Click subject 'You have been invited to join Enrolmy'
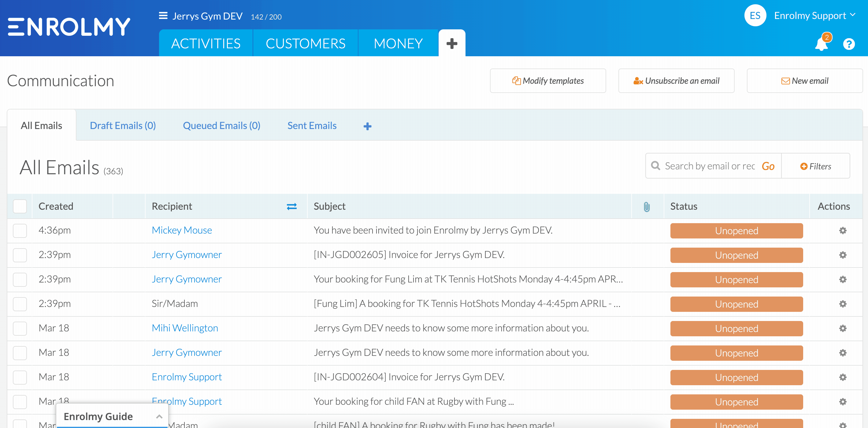The image size is (868, 428). click(x=433, y=230)
